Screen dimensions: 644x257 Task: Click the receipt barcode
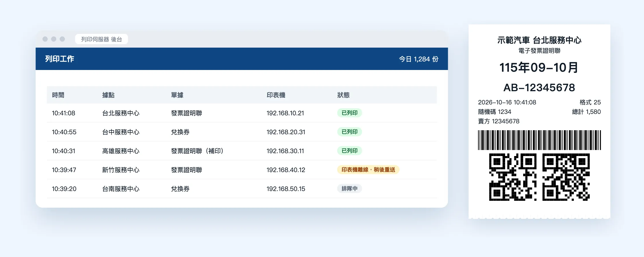(539, 140)
